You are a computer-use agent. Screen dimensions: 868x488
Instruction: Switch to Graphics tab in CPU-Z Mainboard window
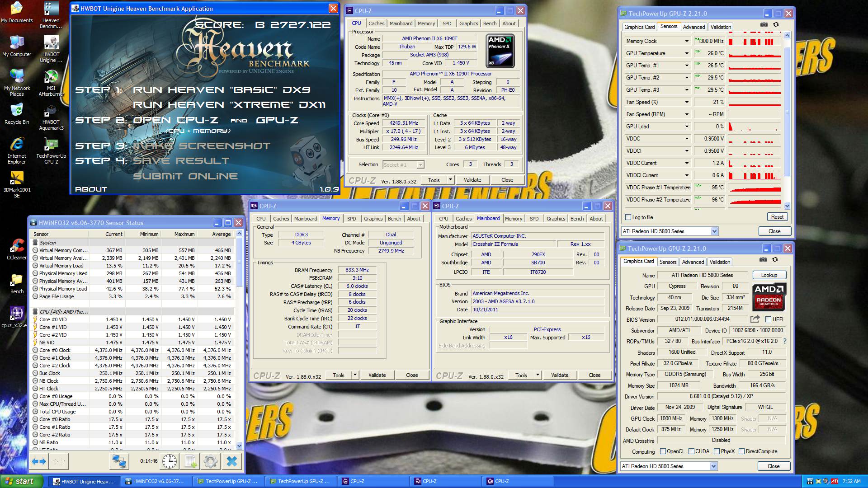pyautogui.click(x=556, y=219)
